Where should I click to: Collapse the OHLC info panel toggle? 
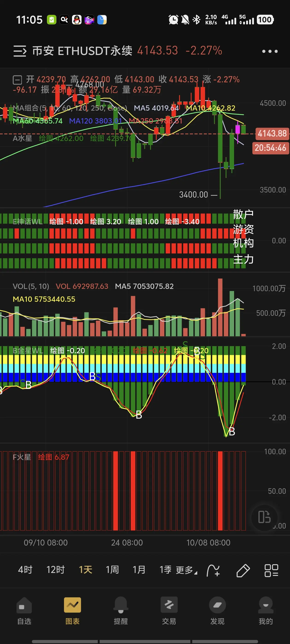tap(17, 80)
